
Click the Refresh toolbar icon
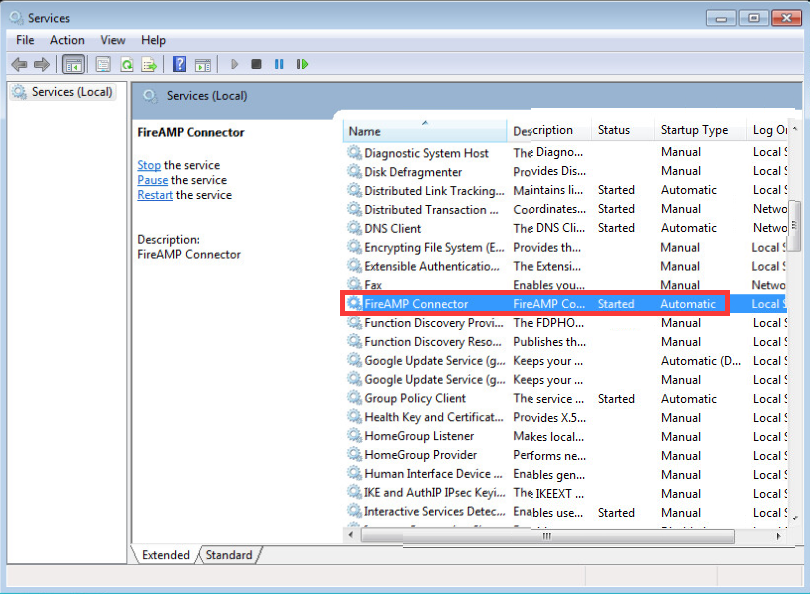coord(127,65)
